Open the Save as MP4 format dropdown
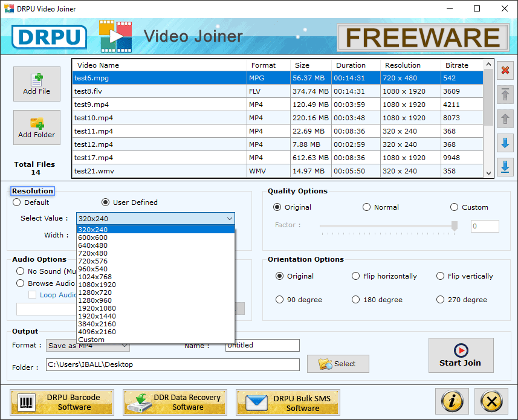 [88, 346]
